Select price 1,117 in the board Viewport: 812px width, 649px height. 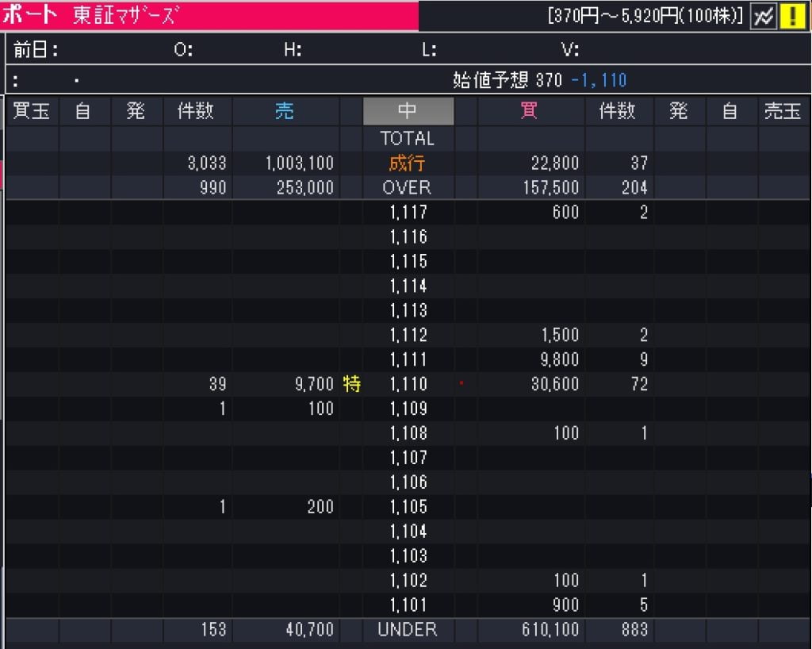(408, 213)
